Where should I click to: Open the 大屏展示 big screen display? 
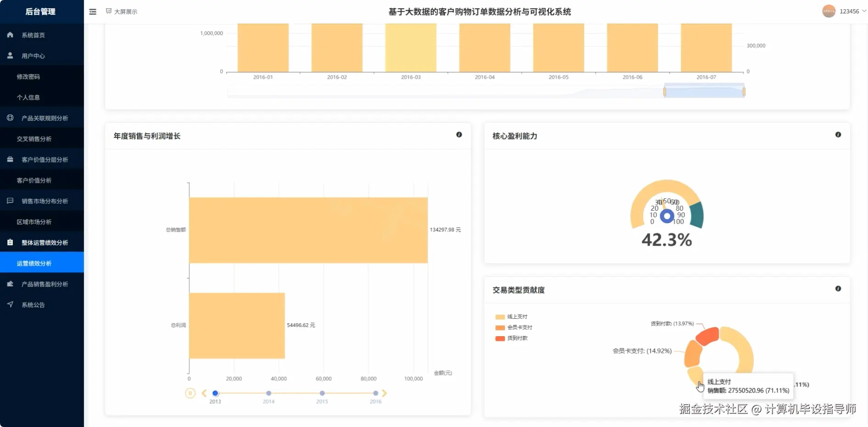121,11
